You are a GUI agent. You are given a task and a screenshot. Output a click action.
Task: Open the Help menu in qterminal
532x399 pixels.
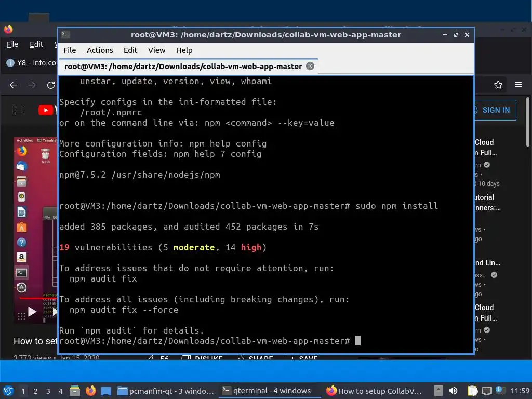(x=184, y=50)
